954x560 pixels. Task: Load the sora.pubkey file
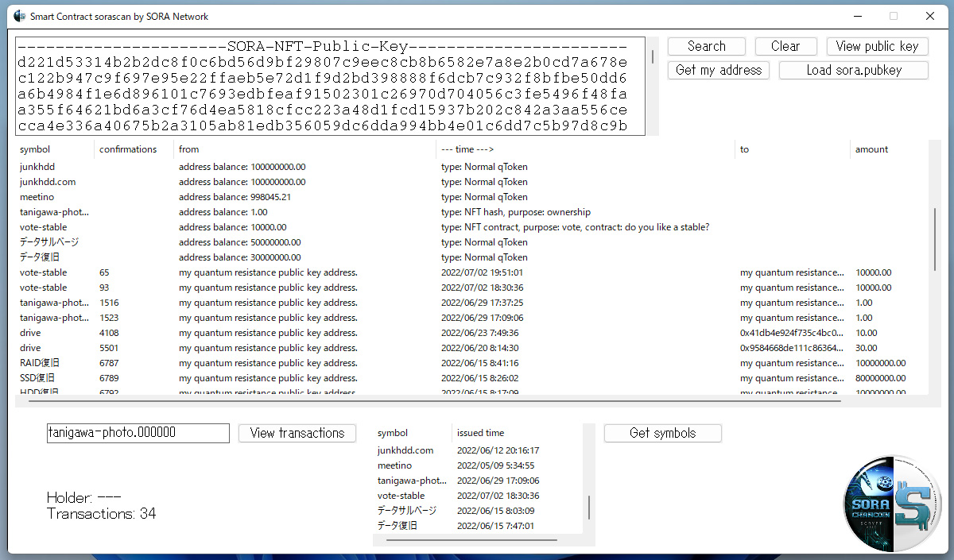[854, 70]
